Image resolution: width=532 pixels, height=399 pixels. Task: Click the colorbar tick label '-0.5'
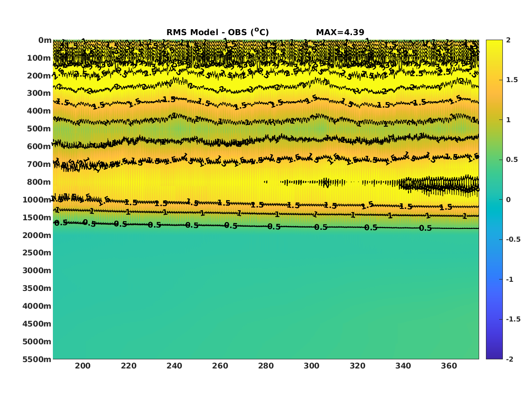[x=513, y=239]
